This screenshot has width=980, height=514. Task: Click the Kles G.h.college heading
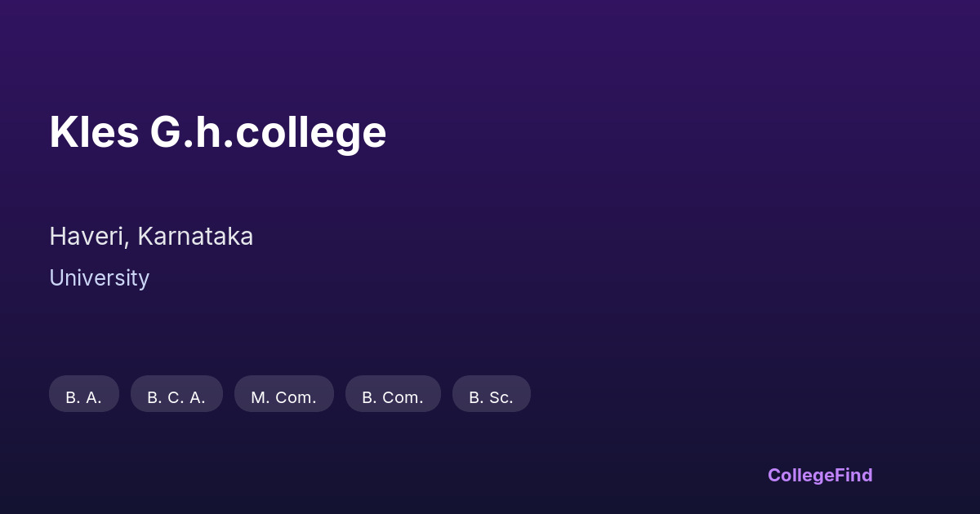pos(217,132)
